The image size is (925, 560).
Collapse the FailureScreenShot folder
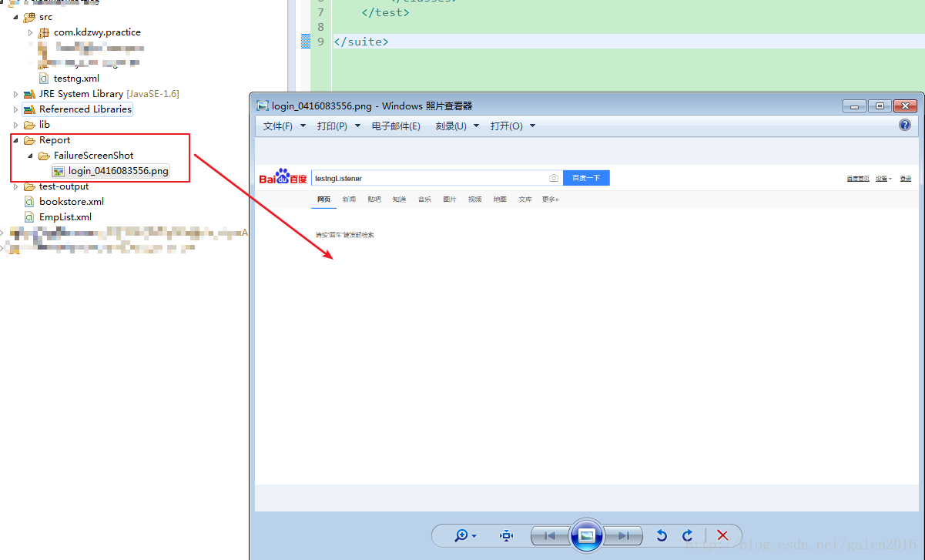(x=30, y=156)
